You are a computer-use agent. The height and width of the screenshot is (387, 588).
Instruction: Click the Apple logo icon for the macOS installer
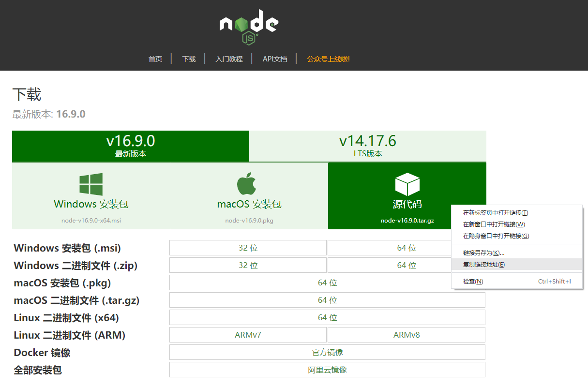247,184
